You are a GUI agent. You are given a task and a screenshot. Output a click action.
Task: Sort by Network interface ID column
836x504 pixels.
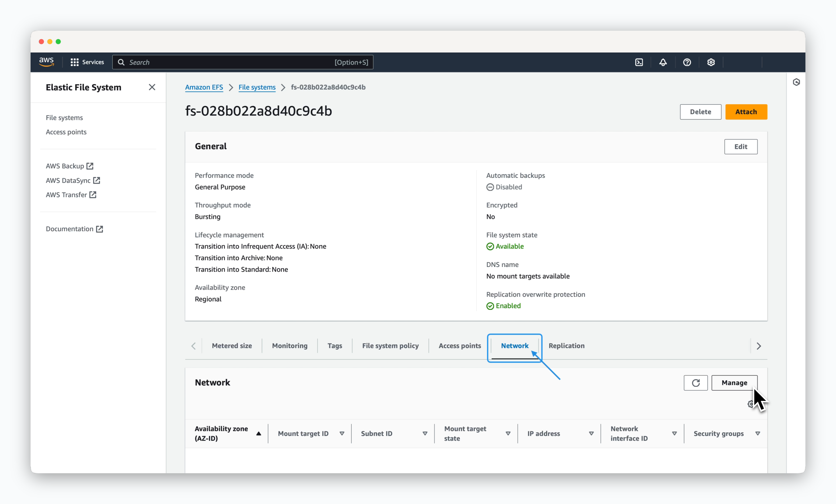(x=674, y=434)
